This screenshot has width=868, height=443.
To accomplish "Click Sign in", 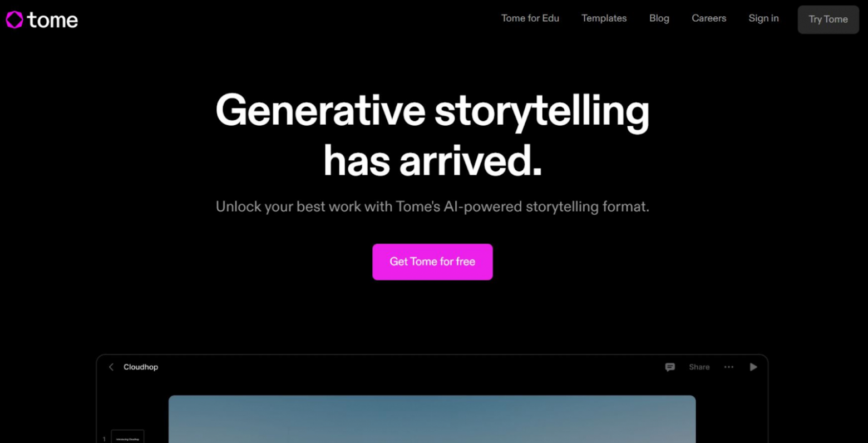I will click(x=763, y=18).
